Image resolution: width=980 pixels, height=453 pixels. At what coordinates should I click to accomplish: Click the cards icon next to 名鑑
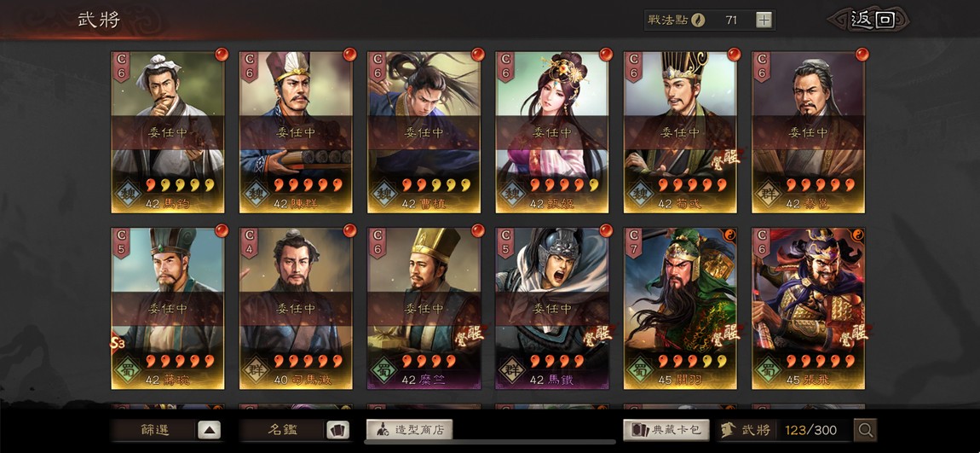tap(337, 431)
